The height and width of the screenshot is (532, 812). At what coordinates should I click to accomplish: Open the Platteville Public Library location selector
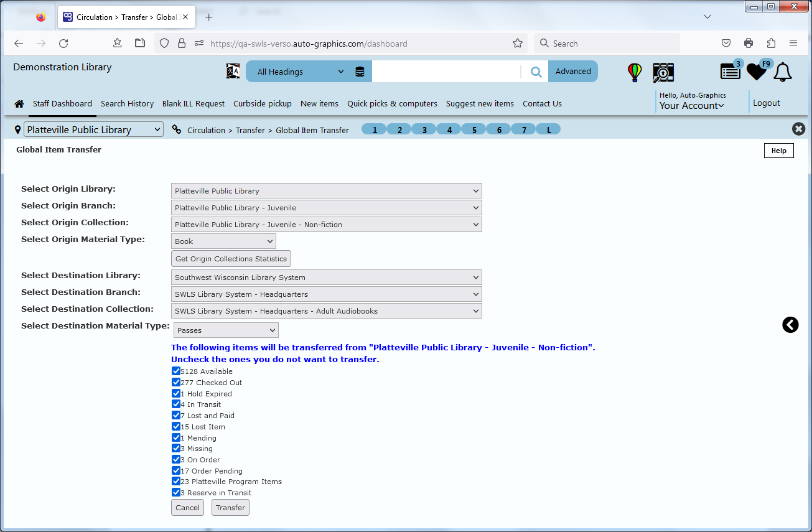click(x=93, y=129)
